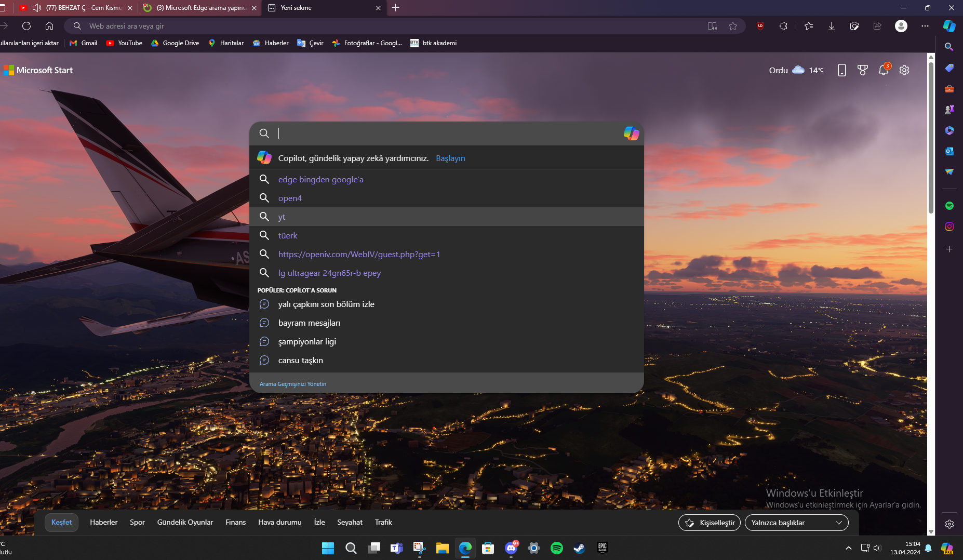This screenshot has width=963, height=560.
Task: Open the YouTube bookmark
Action: [124, 43]
